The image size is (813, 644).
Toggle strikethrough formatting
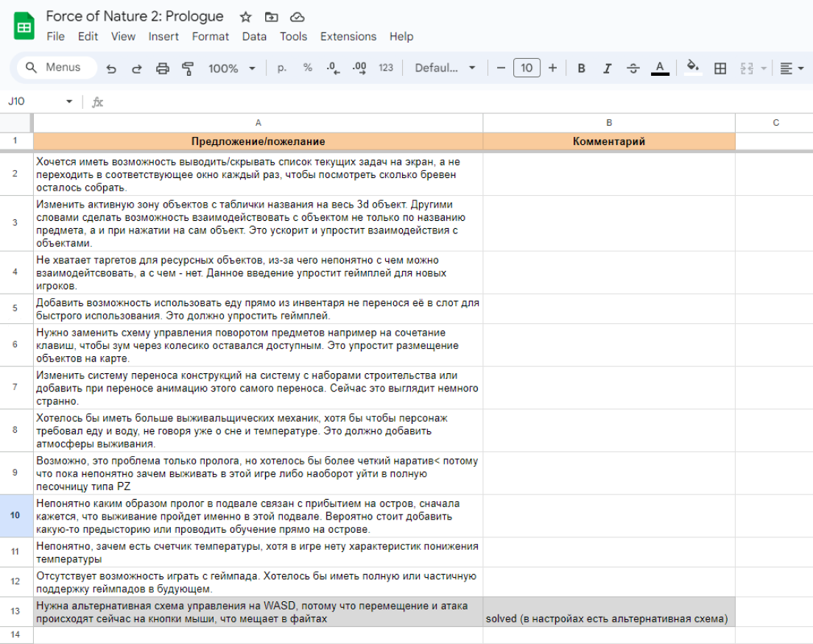[633, 68]
